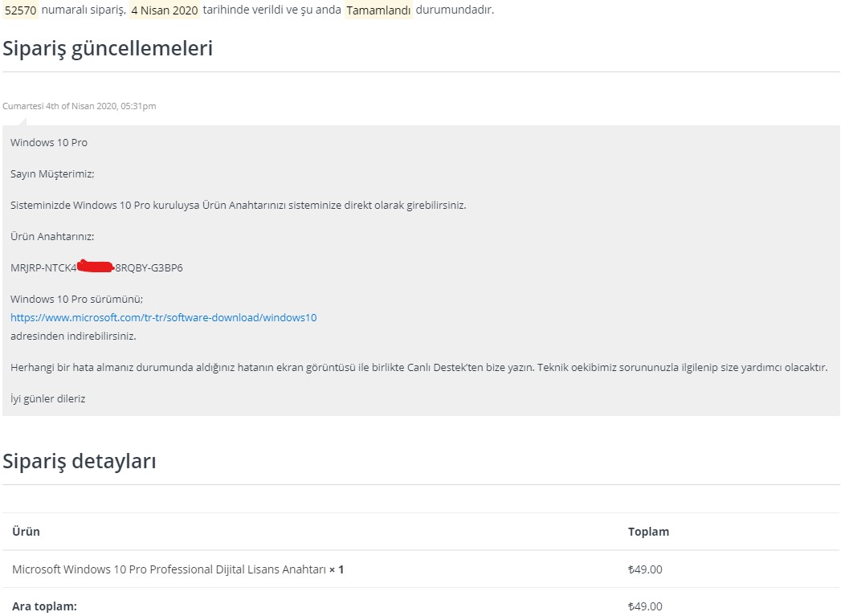Click the Ürün Anahtarınız label
The height and width of the screenshot is (616, 841).
tap(52, 236)
